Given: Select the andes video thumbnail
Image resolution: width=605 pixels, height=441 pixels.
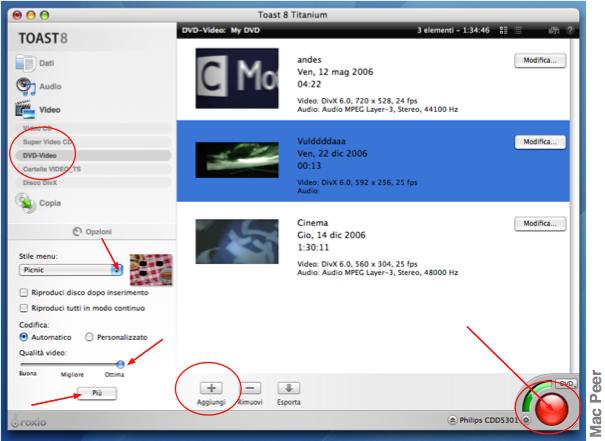Looking at the screenshot, I should [x=237, y=78].
